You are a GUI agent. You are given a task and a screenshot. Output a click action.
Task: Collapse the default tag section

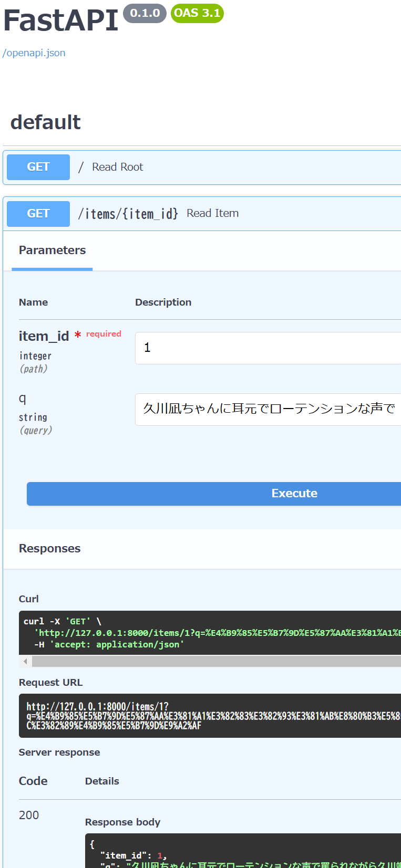coord(46,122)
